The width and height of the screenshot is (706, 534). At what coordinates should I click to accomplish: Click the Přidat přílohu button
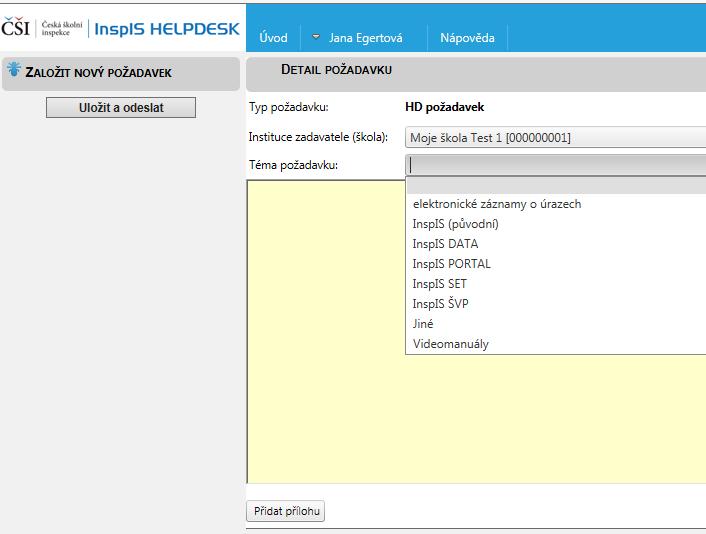point(286,511)
